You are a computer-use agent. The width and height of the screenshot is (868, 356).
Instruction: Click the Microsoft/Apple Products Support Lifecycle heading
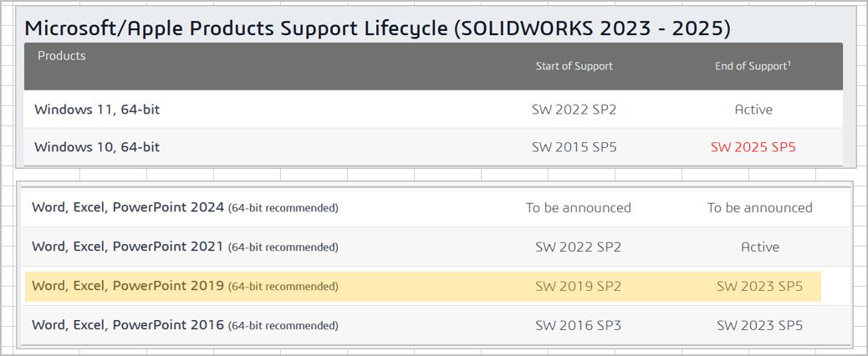[x=377, y=28]
